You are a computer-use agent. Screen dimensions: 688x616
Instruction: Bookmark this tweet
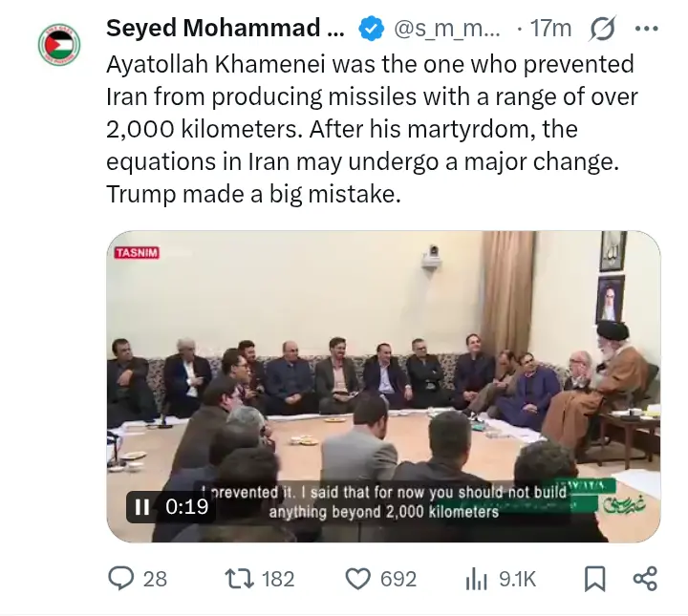(x=594, y=578)
